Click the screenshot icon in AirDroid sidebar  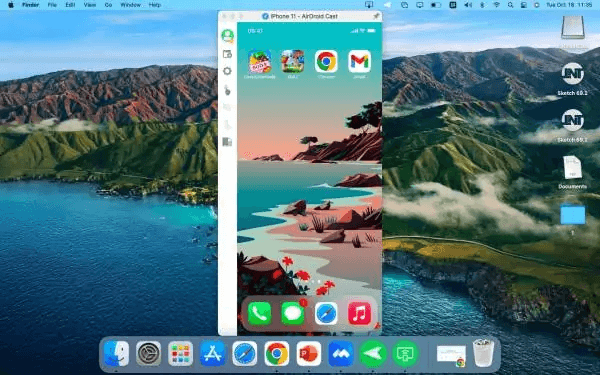click(x=227, y=54)
